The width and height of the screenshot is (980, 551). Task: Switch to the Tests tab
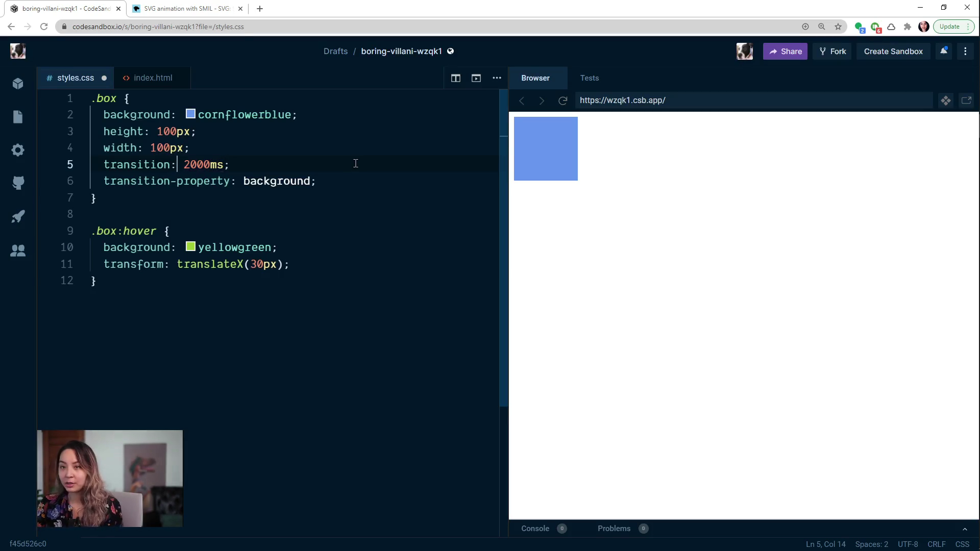click(x=590, y=78)
